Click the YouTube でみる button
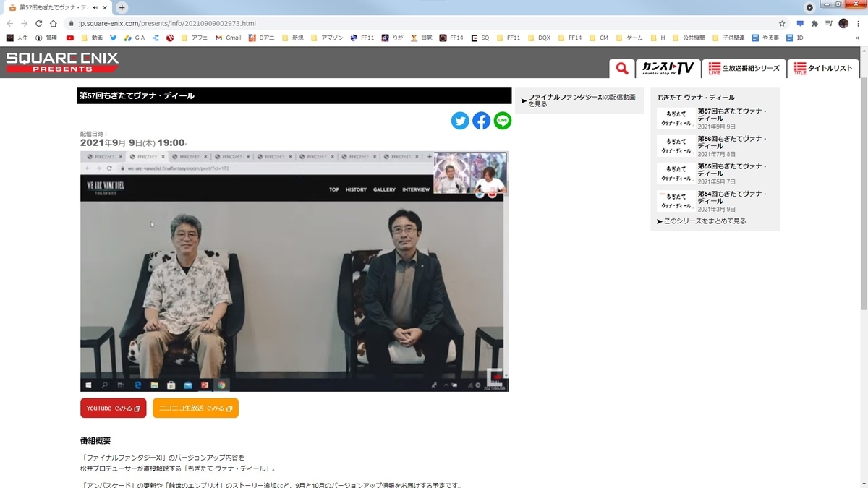868x488 pixels. tap(114, 408)
